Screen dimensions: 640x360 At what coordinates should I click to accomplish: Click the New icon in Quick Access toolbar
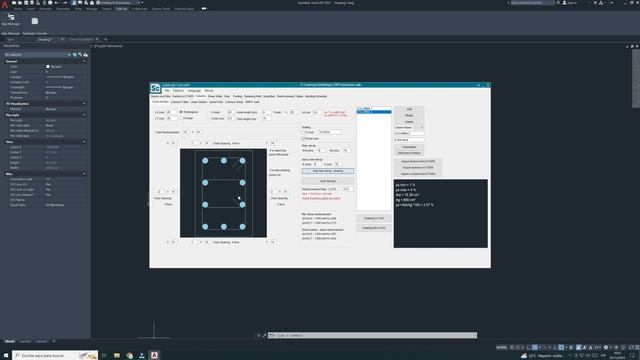[x=14, y=3]
